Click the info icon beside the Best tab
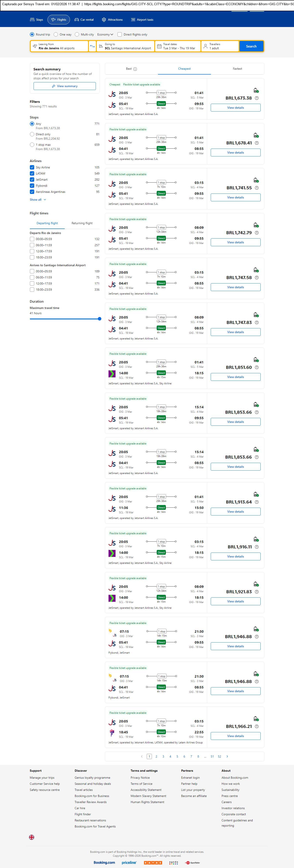The height and width of the screenshot is (868, 294). tap(135, 69)
